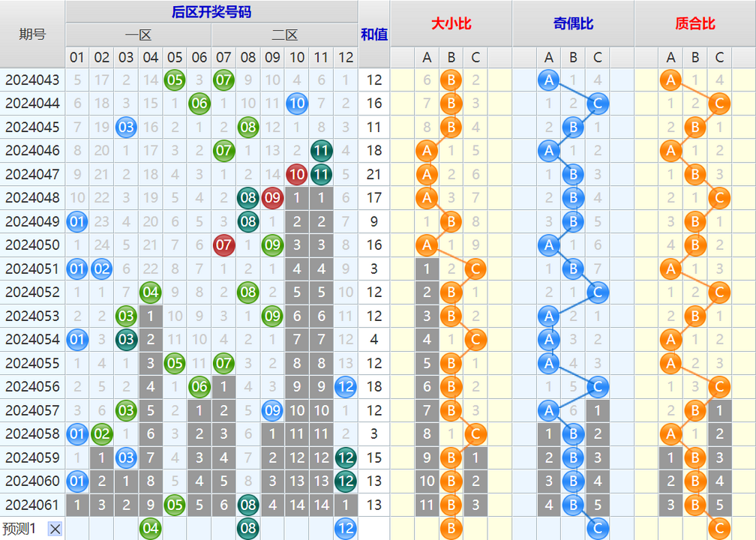Click the green 04 ball in 预测1 row
Viewport: 756px width, 540px height.
151,529
